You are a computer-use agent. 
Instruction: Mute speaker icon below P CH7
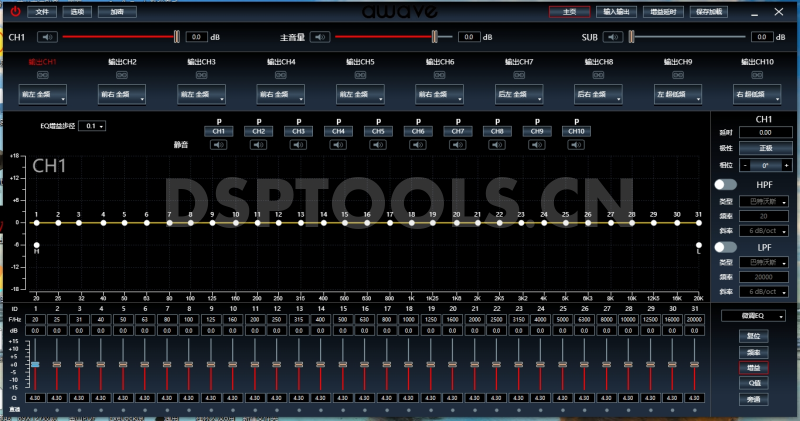point(458,145)
